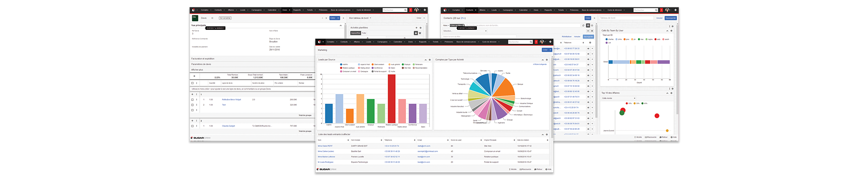Open gear settings of Liste des leads dashlet
Screen dimensions: 868x181
[547, 134]
